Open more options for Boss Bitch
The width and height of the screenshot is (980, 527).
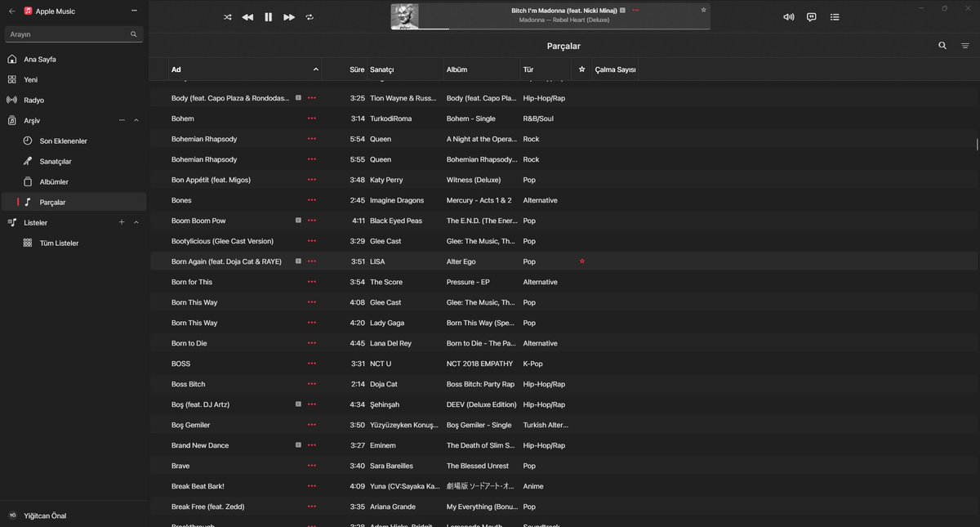point(311,384)
